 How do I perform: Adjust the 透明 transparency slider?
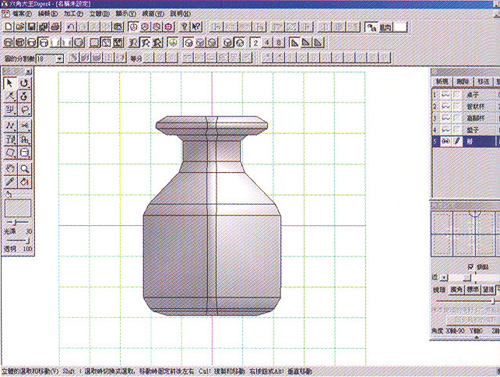(x=18, y=240)
